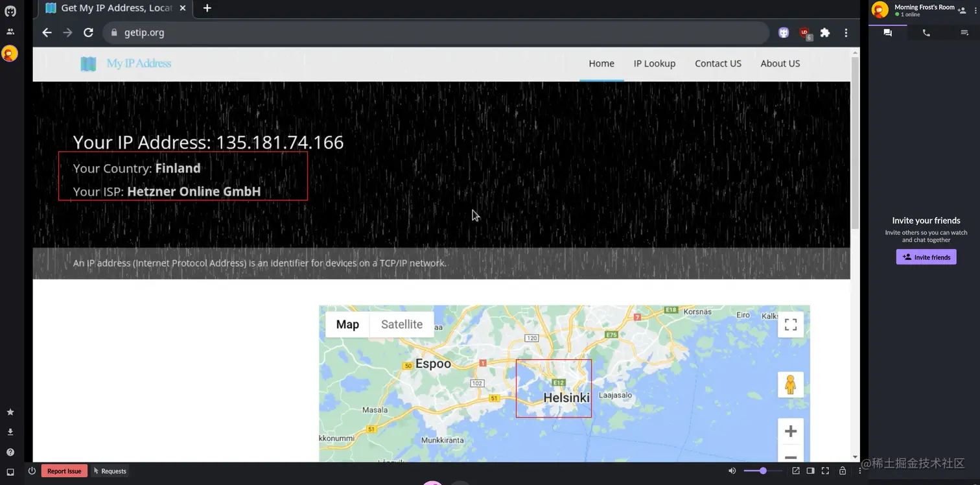This screenshot has width=980, height=485.
Task: Click the power icon in the bottom bar
Action: pyautogui.click(x=32, y=471)
